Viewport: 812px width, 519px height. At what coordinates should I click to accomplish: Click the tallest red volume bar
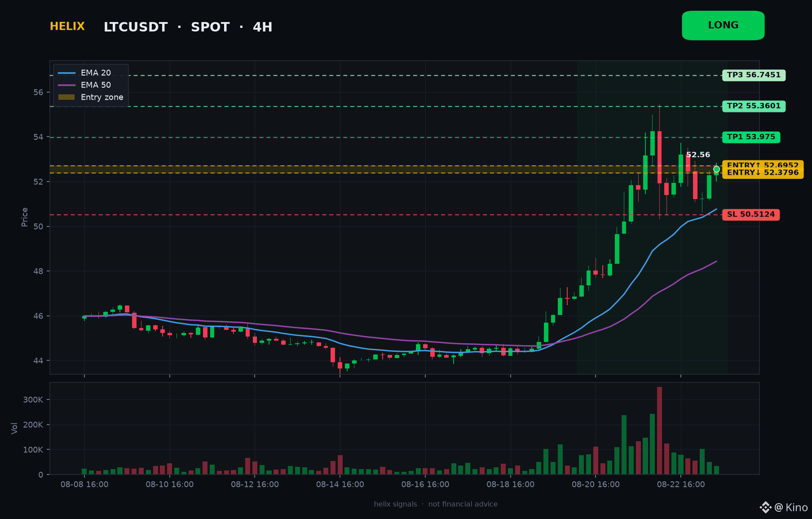point(659,430)
